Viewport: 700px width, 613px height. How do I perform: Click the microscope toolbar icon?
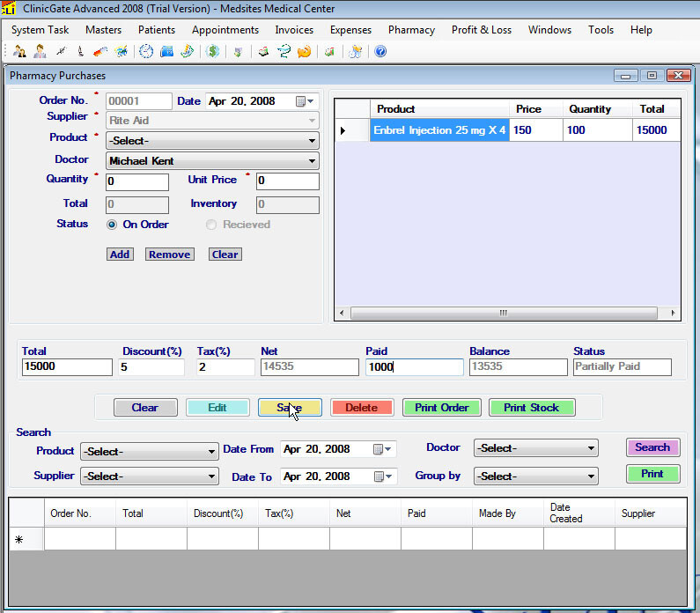tap(80, 51)
